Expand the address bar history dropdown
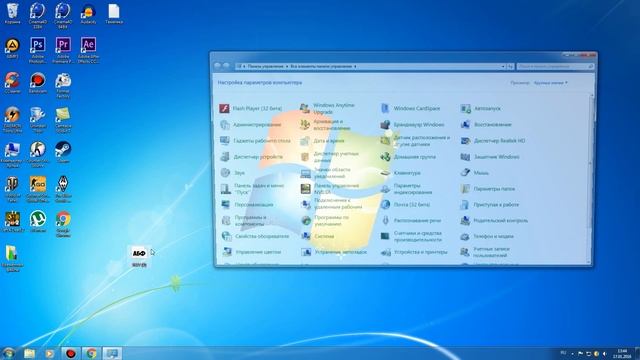The image size is (640, 360). pyautogui.click(x=503, y=66)
